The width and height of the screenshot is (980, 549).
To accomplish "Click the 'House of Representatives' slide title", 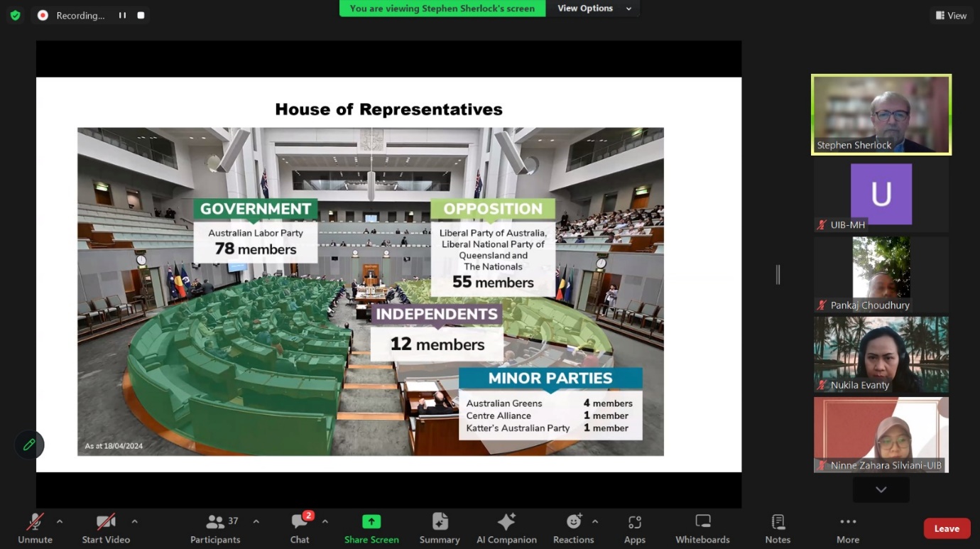I will tap(388, 109).
